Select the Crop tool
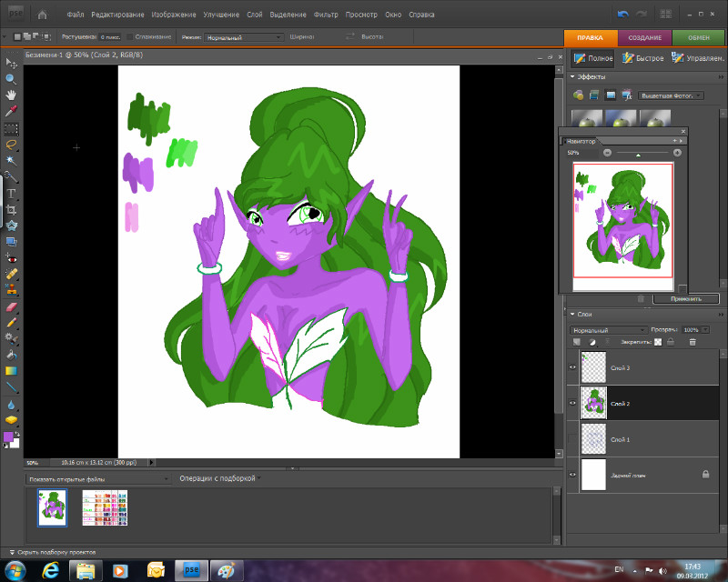The image size is (728, 582). [12, 209]
